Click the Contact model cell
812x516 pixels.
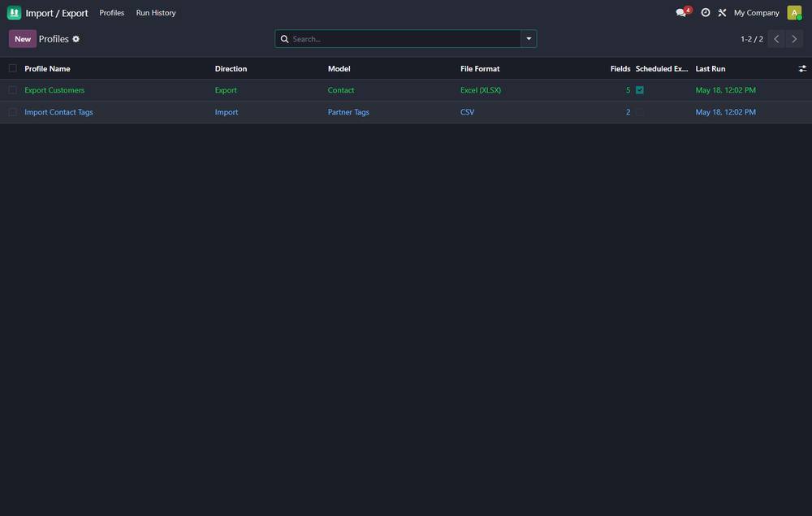341,90
